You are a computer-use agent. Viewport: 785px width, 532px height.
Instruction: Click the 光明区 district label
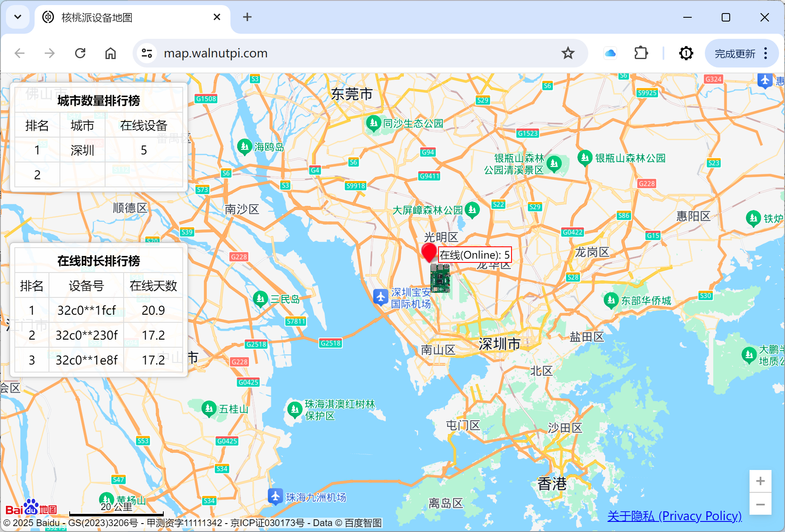pyautogui.click(x=441, y=237)
